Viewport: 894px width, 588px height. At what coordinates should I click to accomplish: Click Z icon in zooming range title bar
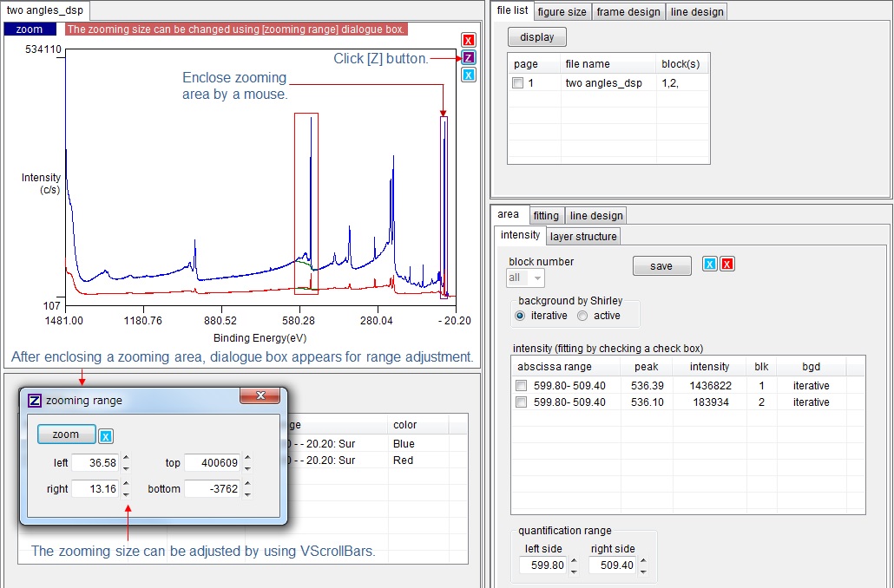pos(35,401)
